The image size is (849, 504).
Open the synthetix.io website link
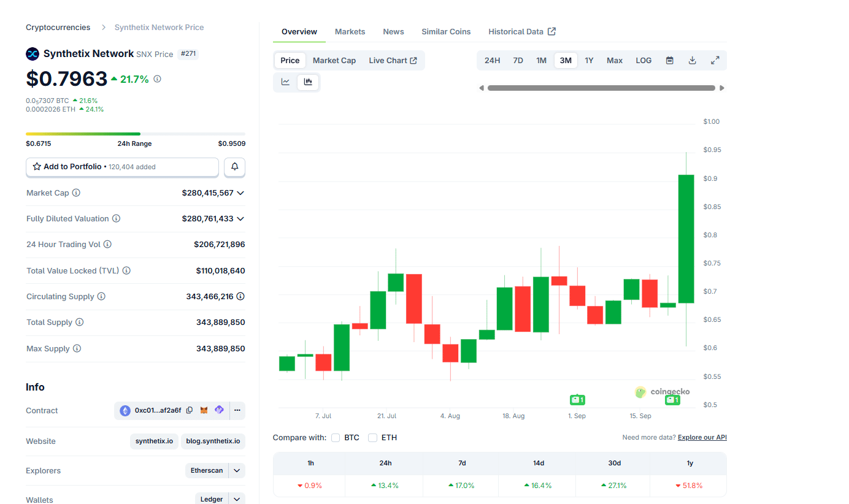click(x=154, y=441)
